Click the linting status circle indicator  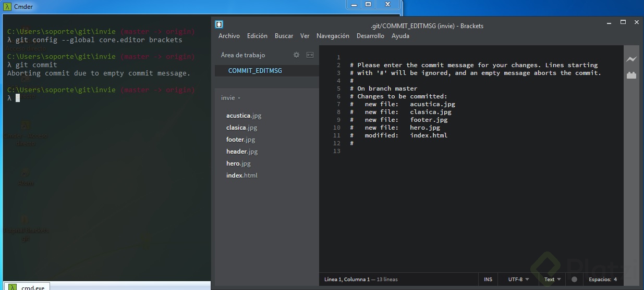click(x=574, y=280)
